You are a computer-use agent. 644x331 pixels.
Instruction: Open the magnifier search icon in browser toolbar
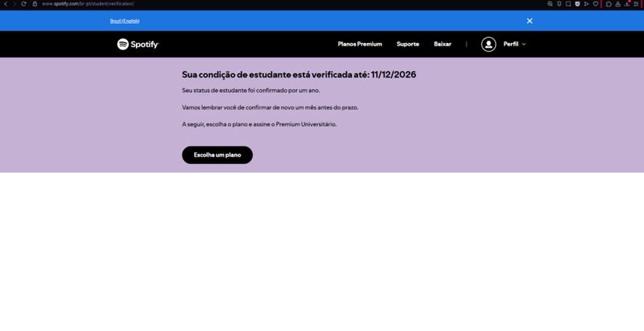click(550, 4)
